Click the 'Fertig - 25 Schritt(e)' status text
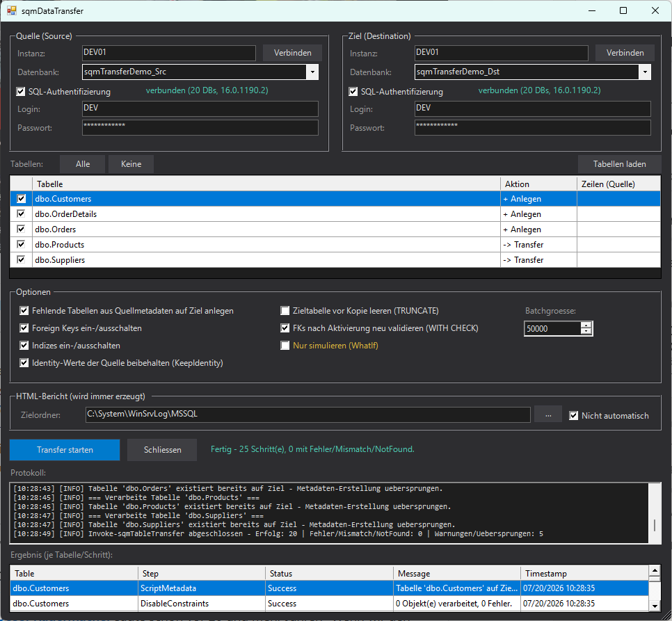This screenshot has width=672, height=621. coord(312,449)
